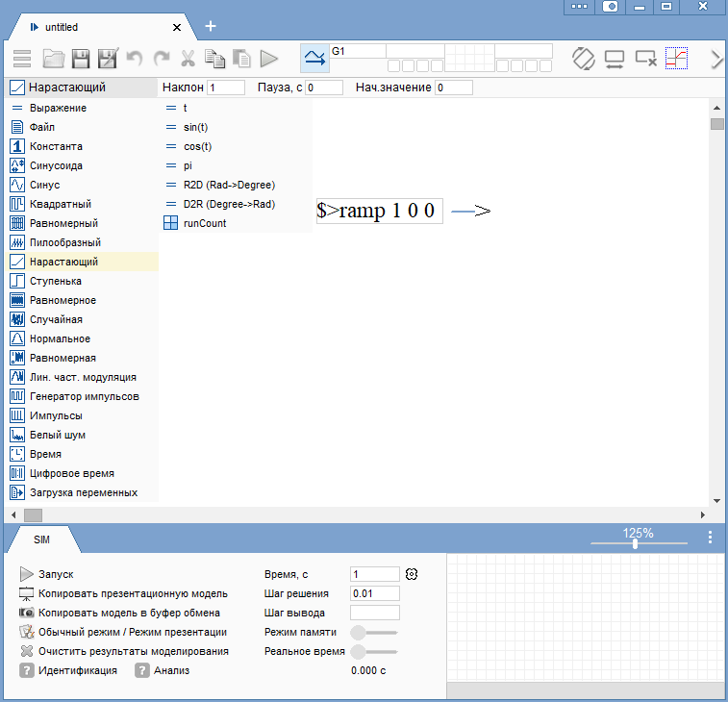The width and height of the screenshot is (728, 702).
Task: Choose the runCount item
Action: point(236,223)
